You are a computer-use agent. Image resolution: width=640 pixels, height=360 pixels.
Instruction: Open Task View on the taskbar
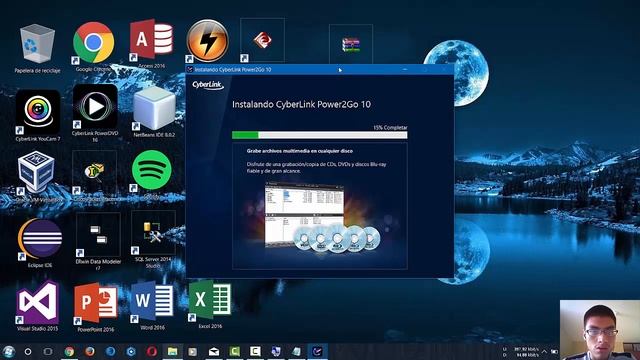click(48, 351)
